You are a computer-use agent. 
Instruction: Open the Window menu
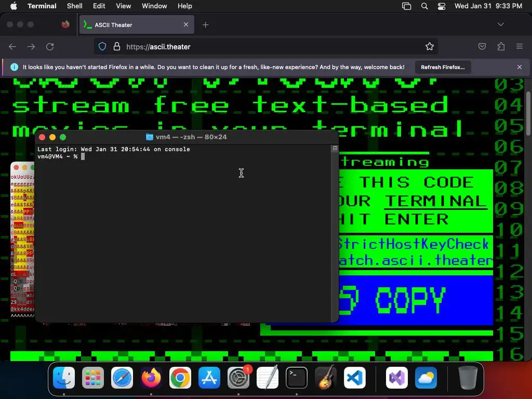[x=154, y=6]
